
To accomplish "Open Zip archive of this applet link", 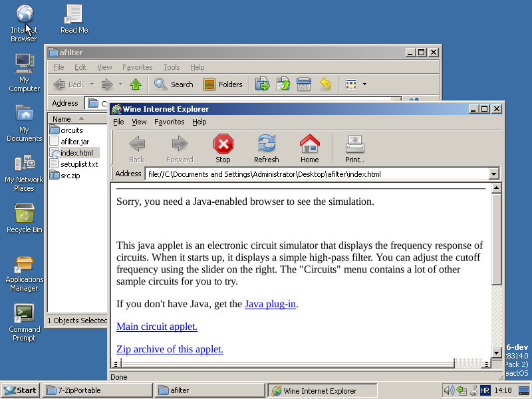I will pos(170,349).
